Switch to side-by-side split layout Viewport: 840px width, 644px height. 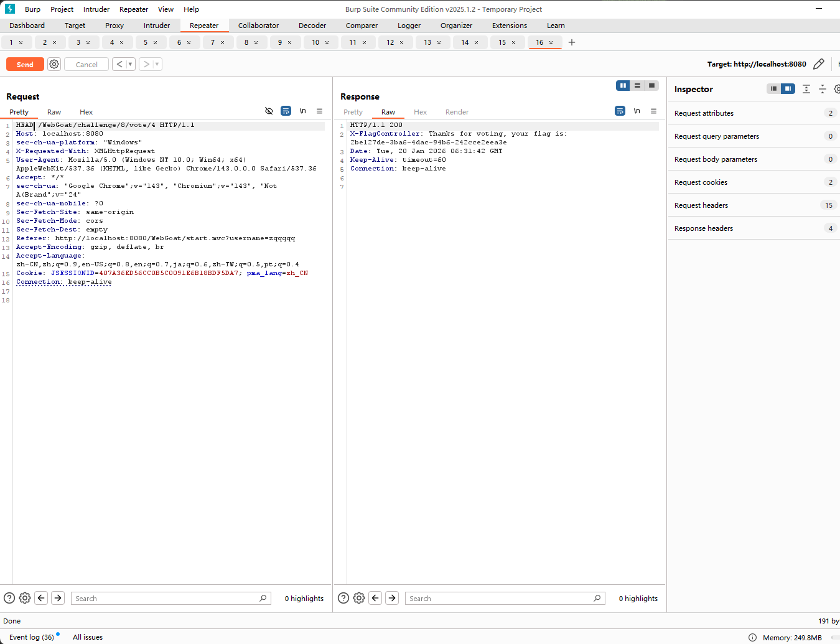point(623,86)
